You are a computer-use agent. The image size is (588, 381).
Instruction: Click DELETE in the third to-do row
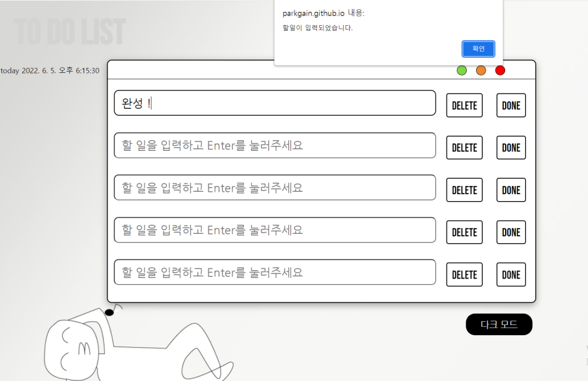pyautogui.click(x=464, y=190)
